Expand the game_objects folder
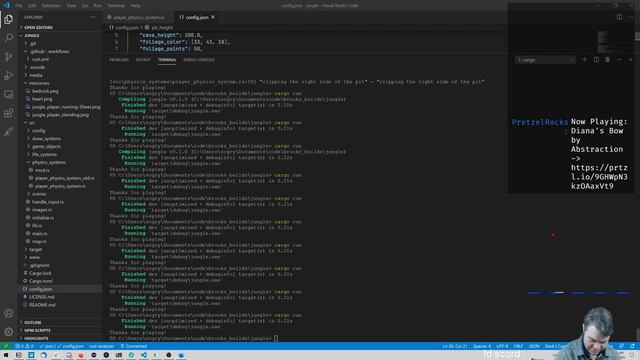 coord(46,147)
